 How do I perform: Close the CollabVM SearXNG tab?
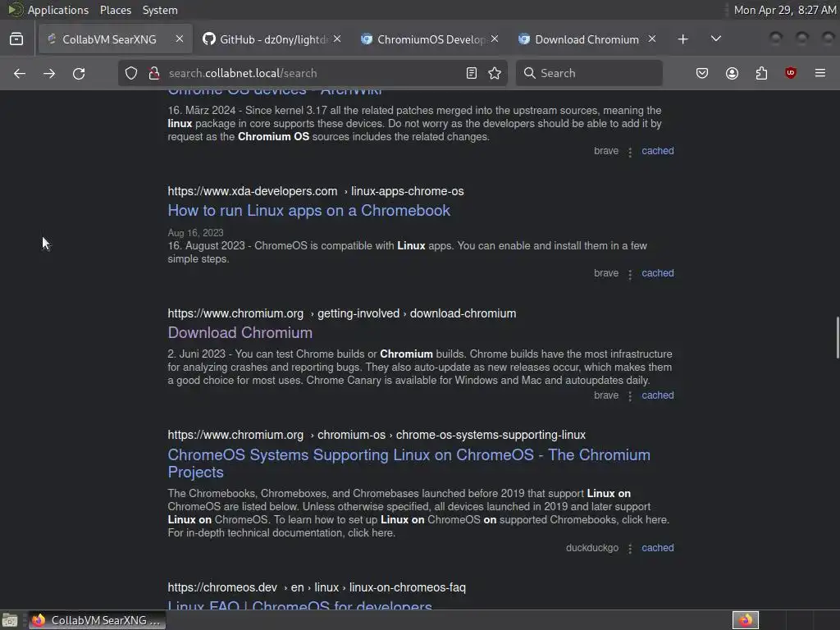[180, 39]
